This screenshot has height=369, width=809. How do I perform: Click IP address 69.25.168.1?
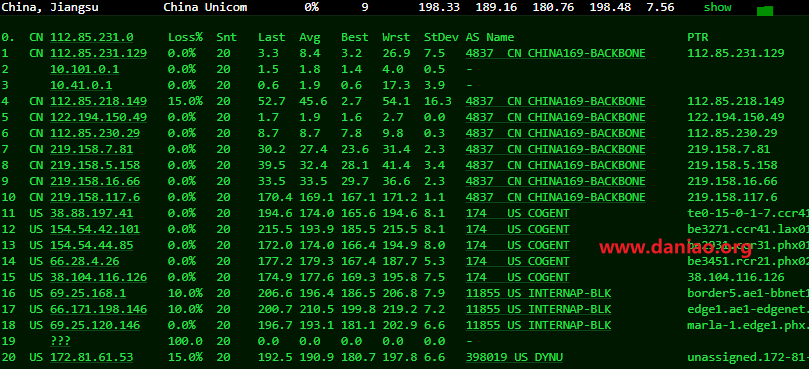88,293
